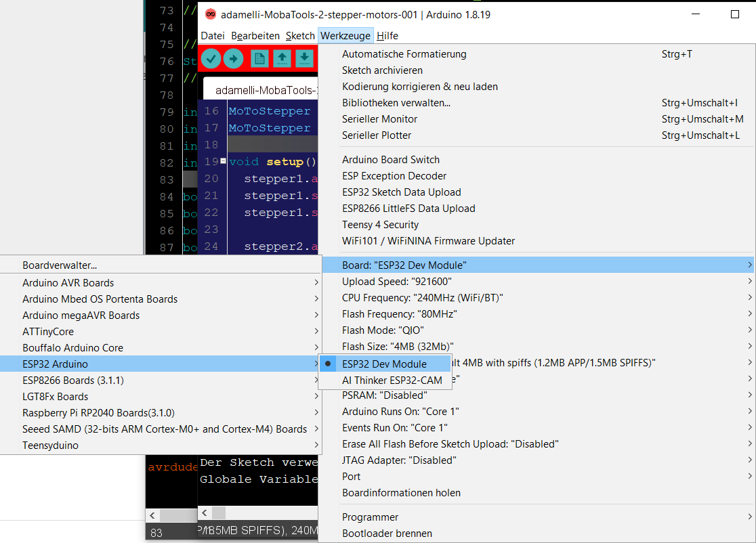Select AI Thinker ESP32-CAM board
This screenshot has height=543, width=756.
click(x=385, y=380)
